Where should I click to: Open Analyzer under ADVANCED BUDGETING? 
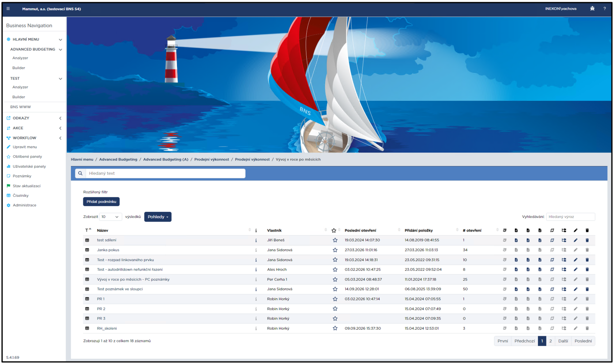[x=20, y=58]
